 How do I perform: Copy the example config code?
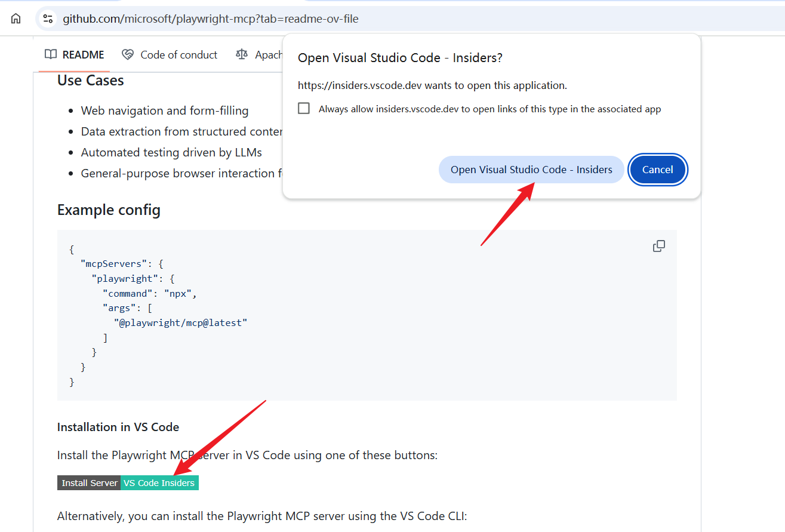659,246
